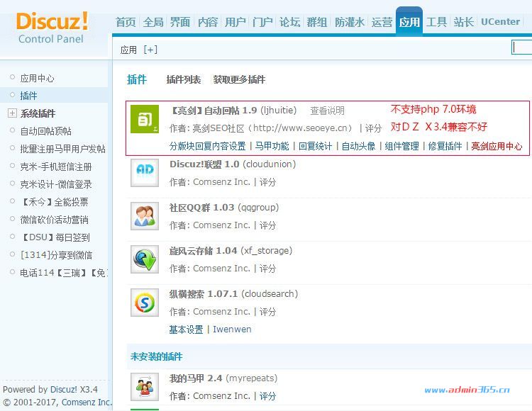Open 亮剑应用中心 red link

point(497,146)
